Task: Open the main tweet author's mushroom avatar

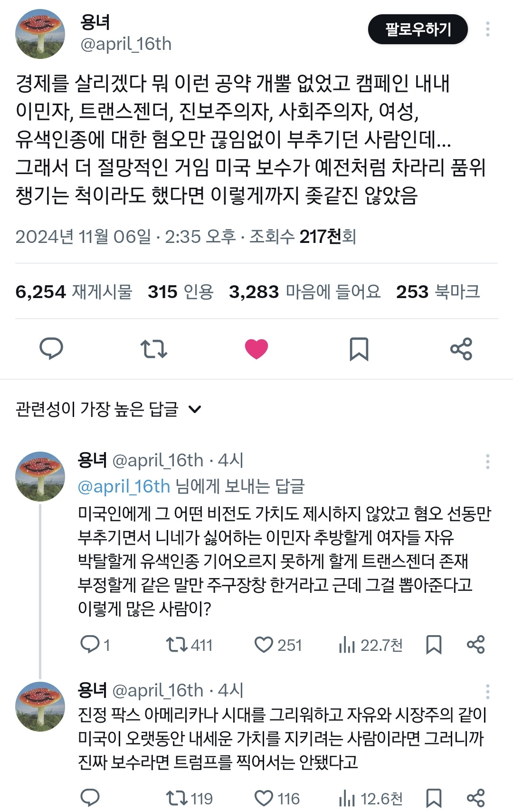Action: click(40, 34)
